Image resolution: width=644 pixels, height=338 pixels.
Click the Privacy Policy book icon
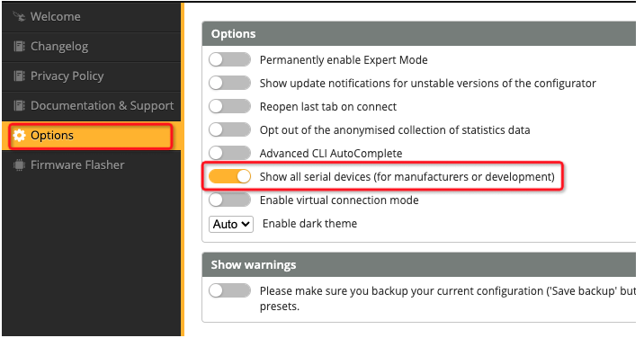pos(19,76)
